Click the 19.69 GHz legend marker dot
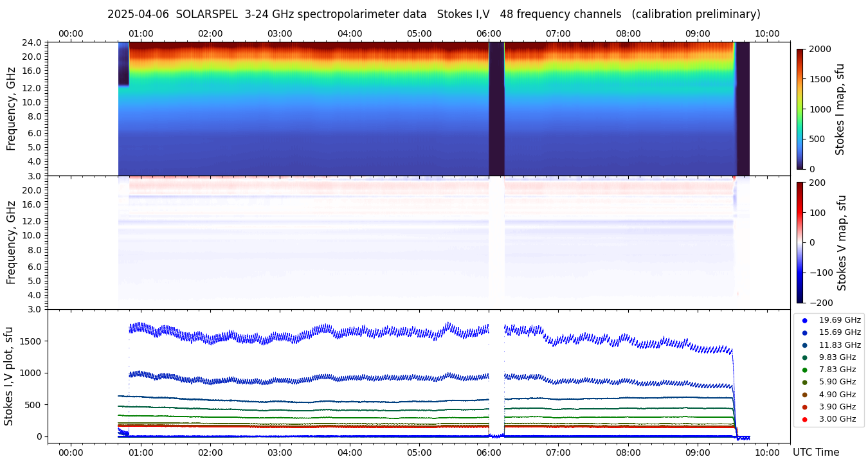Image resolution: width=868 pixels, height=466 pixels. tap(804, 320)
